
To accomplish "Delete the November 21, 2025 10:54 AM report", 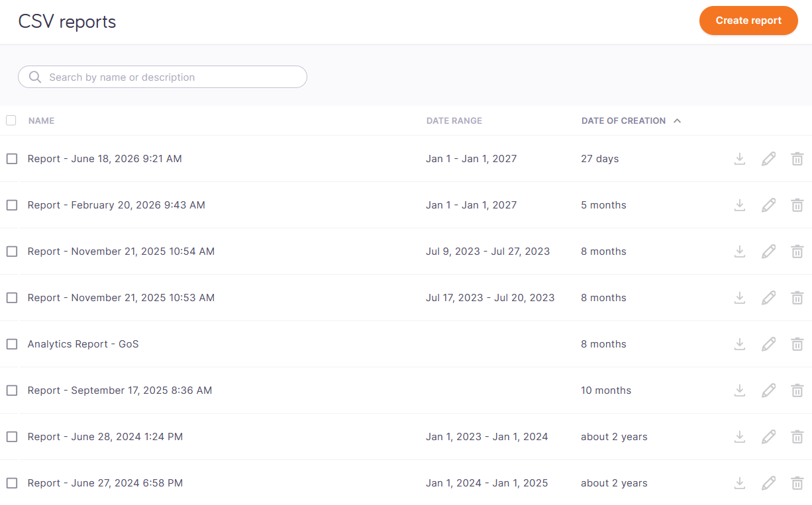I will (x=797, y=252).
